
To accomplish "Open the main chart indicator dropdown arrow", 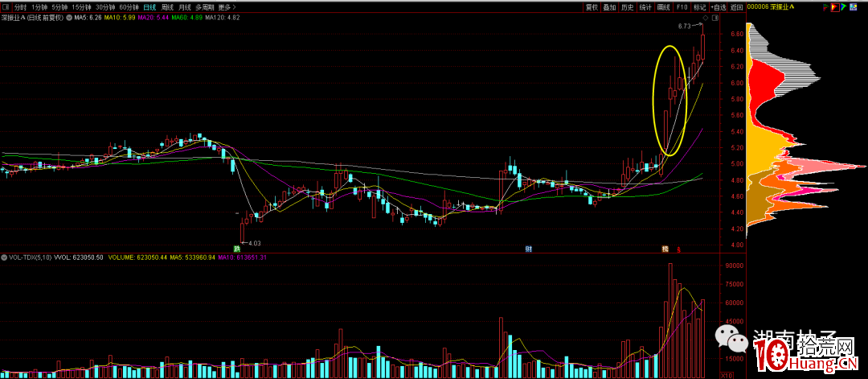I will pos(69,18).
